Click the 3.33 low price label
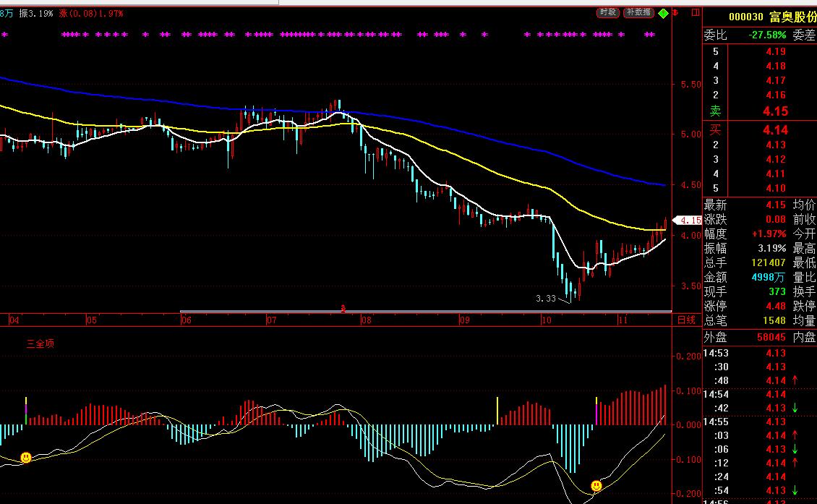This screenshot has width=817, height=504. 546,299
